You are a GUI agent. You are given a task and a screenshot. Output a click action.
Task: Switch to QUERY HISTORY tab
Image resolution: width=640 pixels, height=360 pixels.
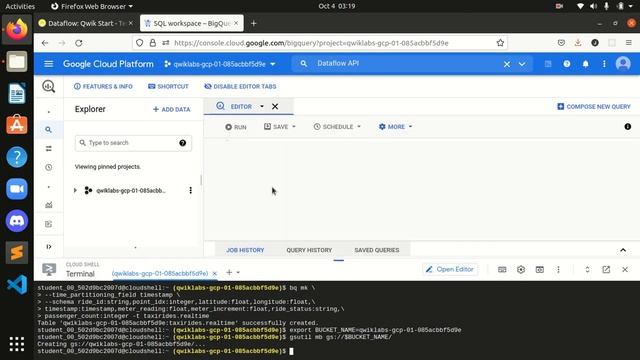[309, 250]
